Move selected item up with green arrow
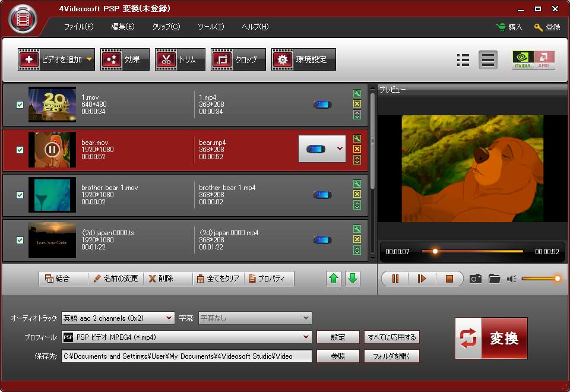 pyautogui.click(x=334, y=279)
